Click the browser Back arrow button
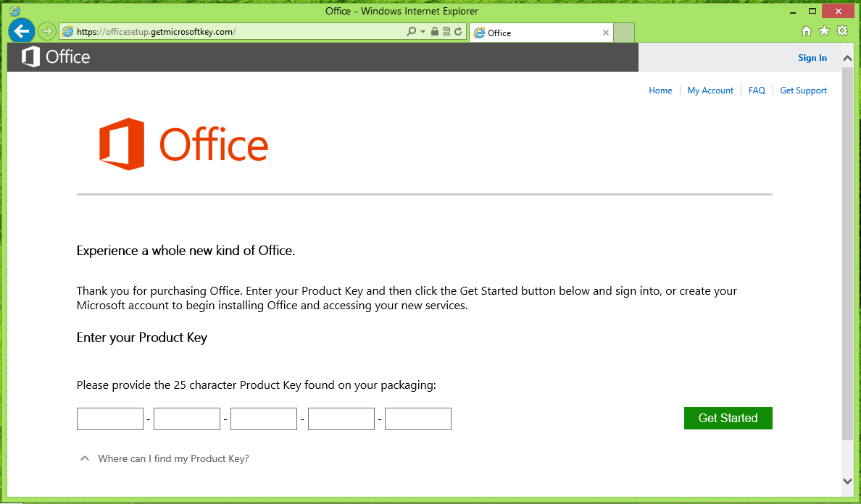Image resolution: width=861 pixels, height=504 pixels. [22, 31]
